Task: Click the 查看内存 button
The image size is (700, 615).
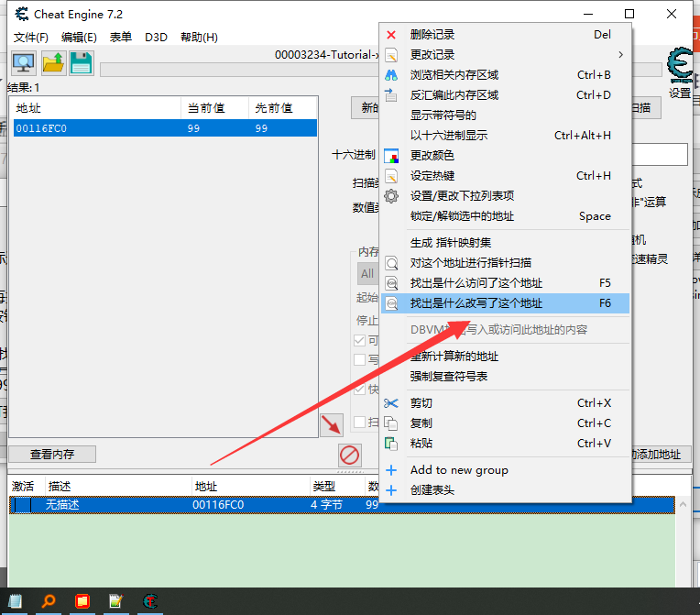Action: click(x=52, y=455)
